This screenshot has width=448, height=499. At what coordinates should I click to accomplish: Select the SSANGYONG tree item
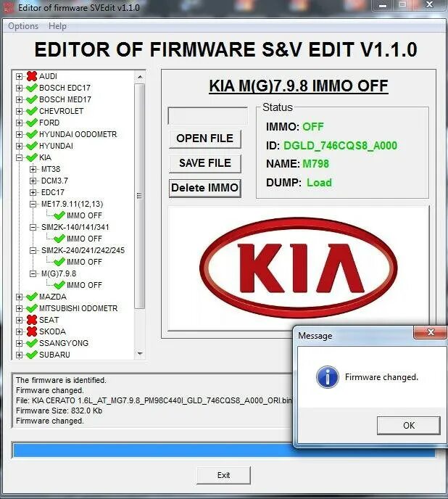64,343
